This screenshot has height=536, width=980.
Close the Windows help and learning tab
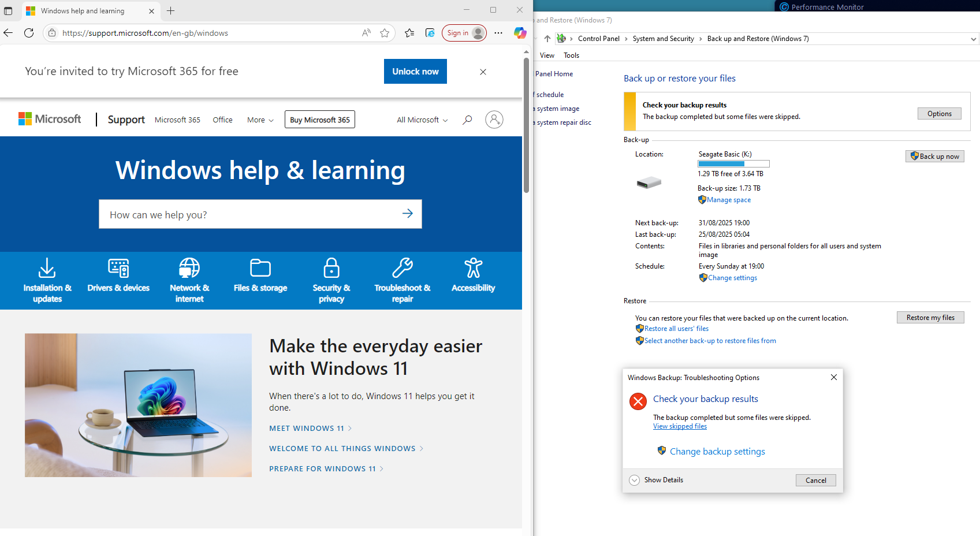pyautogui.click(x=151, y=11)
